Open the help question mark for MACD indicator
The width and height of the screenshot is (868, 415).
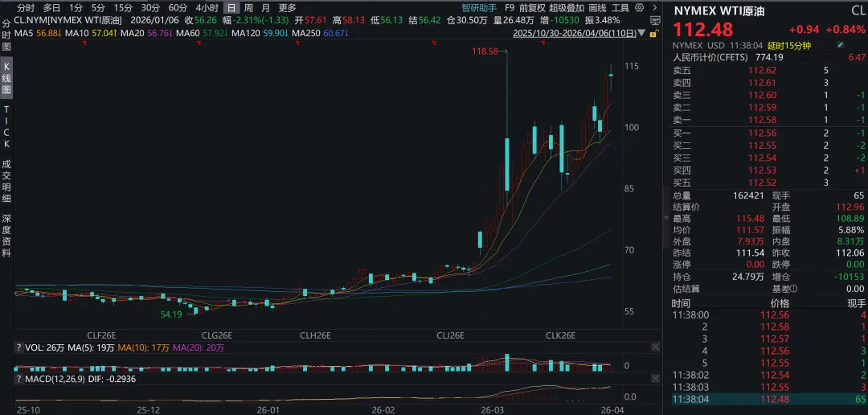(19, 379)
